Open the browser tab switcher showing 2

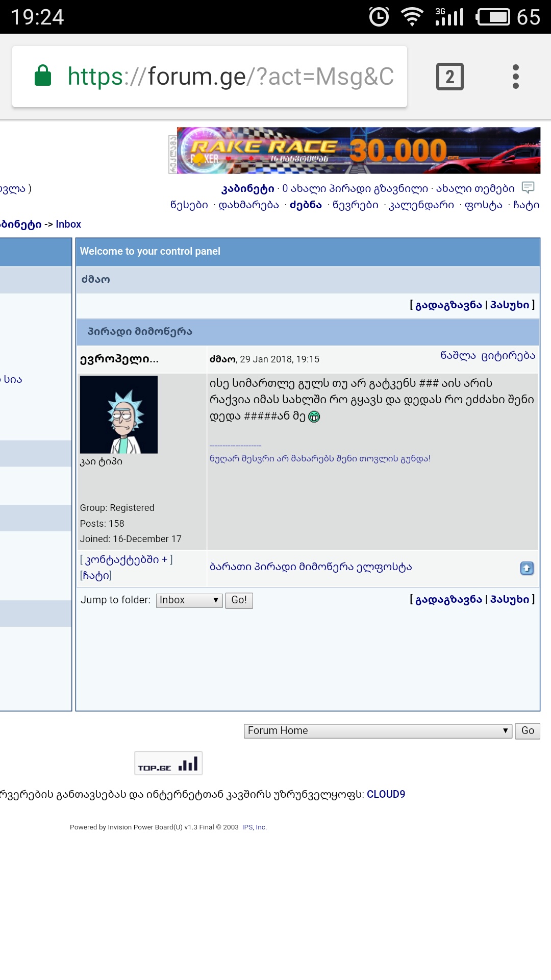point(449,77)
